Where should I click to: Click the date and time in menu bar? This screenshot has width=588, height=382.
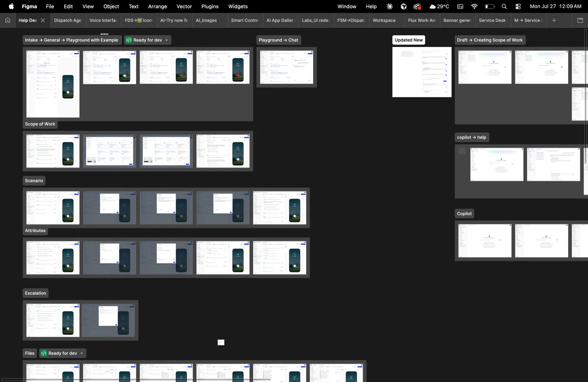click(x=556, y=6)
